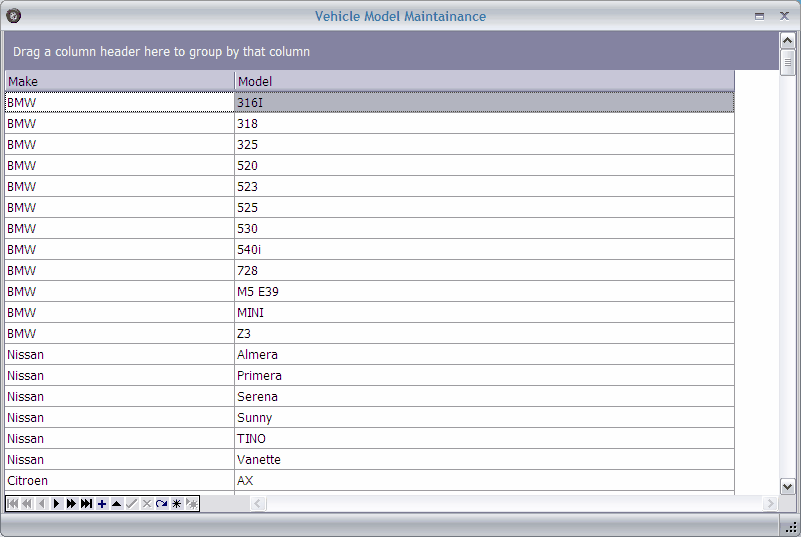The width and height of the screenshot is (801, 537).
Task: Sort by the Model column header
Action: tap(484, 81)
